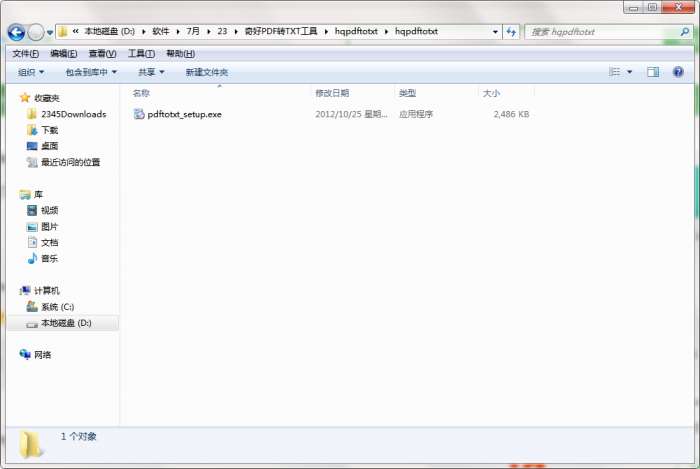Click the folder icon in address bar
Viewport: 700px width, 469px height.
click(62, 32)
